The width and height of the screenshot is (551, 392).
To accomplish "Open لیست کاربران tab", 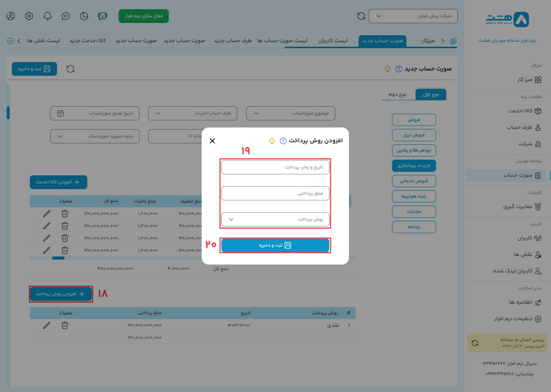I will coord(333,41).
